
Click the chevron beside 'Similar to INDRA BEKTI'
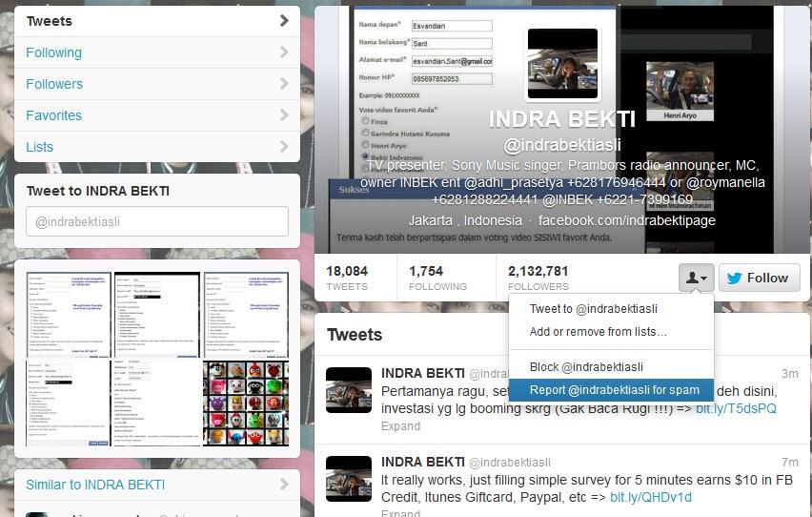284,485
